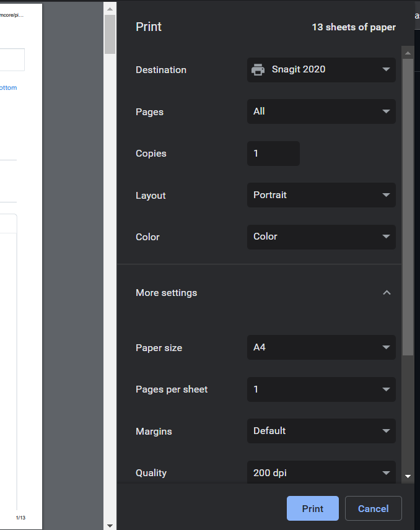Cancel the print job

tap(373, 508)
